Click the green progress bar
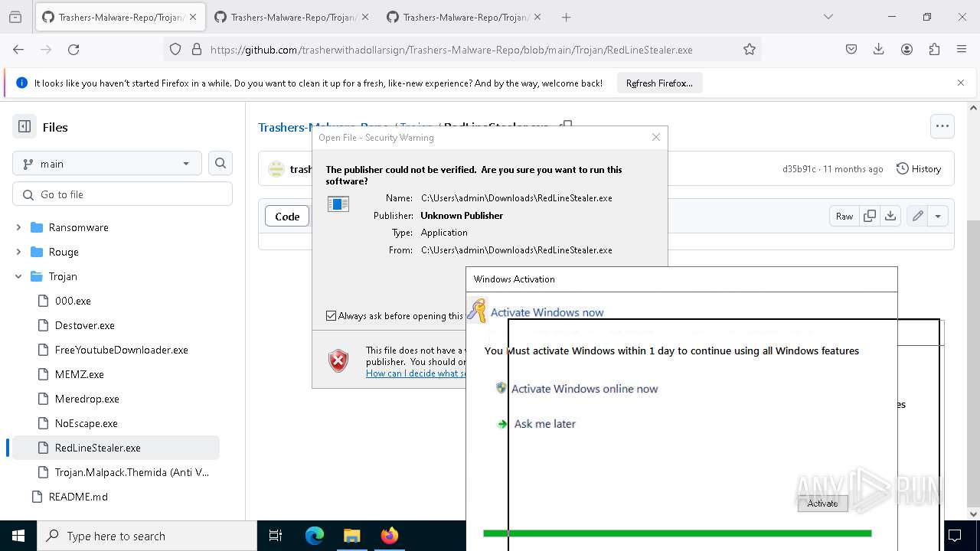This screenshot has height=551, width=980. click(678, 533)
